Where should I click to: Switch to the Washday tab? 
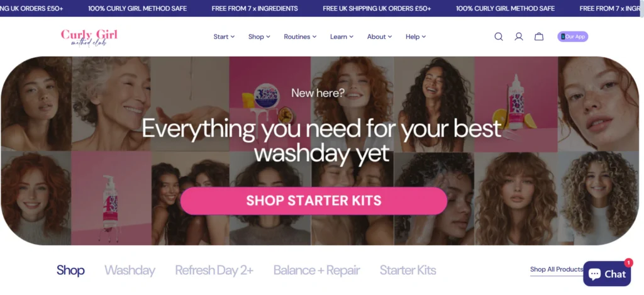[130, 270]
